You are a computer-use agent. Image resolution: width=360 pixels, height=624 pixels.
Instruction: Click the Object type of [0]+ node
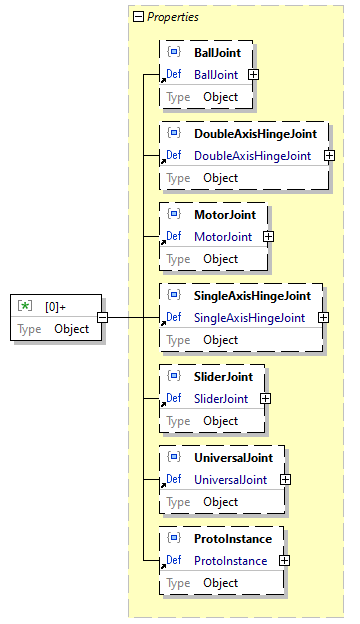click(x=72, y=329)
